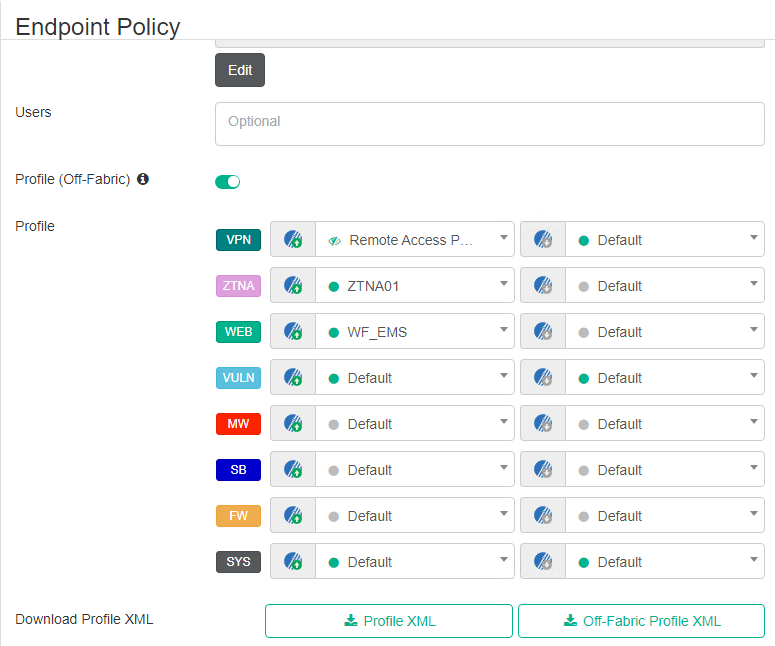Click the off-fabric icon in VPN row
775x646 pixels.
click(x=543, y=239)
